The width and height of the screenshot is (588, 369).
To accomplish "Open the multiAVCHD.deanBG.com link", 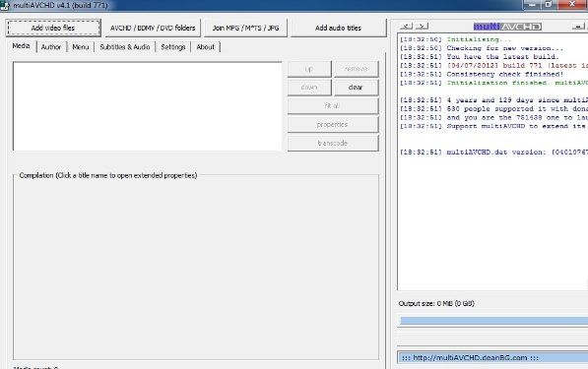I will click(470, 358).
